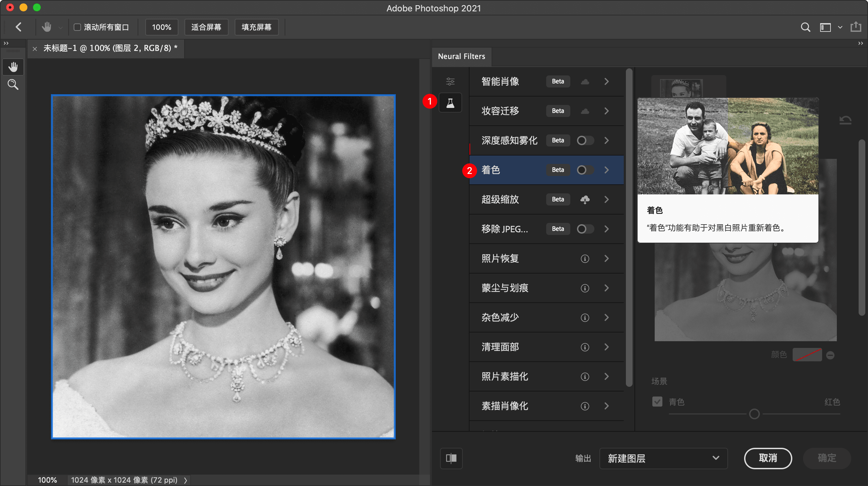This screenshot has height=486, width=868.
Task: Show info for 照片素描化 filter
Action: (x=585, y=377)
